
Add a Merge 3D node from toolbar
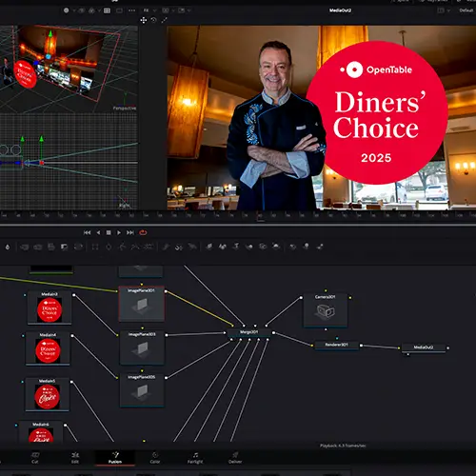pyautogui.click(x=249, y=247)
